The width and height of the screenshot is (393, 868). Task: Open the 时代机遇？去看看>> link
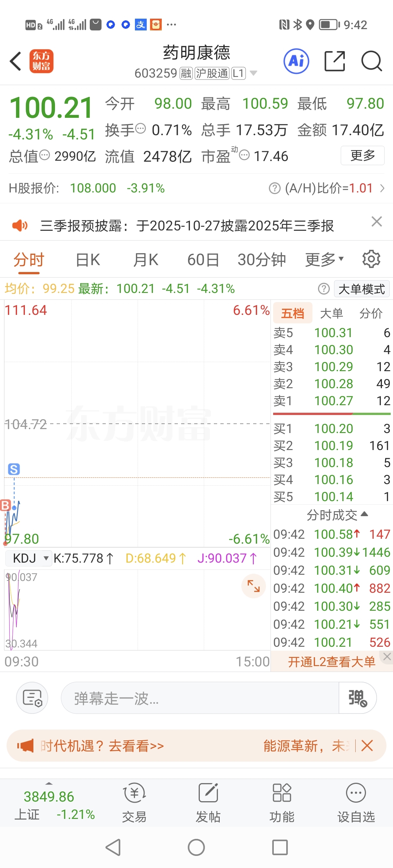click(x=102, y=746)
